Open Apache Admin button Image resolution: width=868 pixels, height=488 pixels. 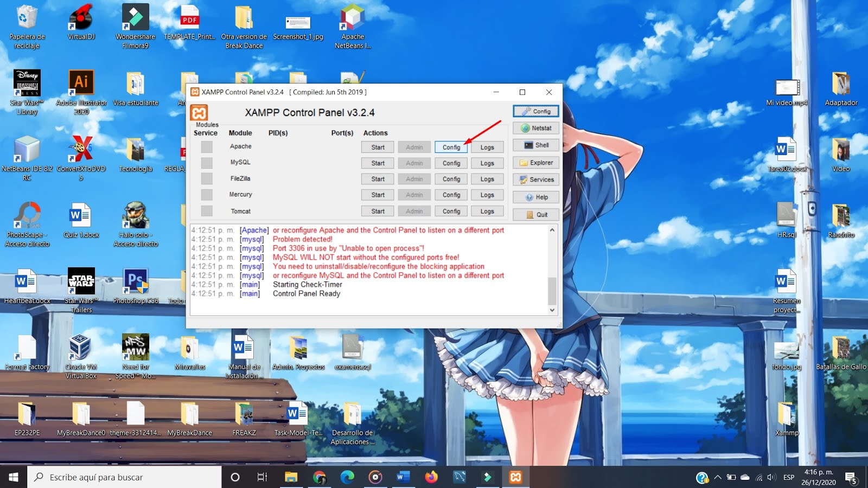[x=414, y=147]
